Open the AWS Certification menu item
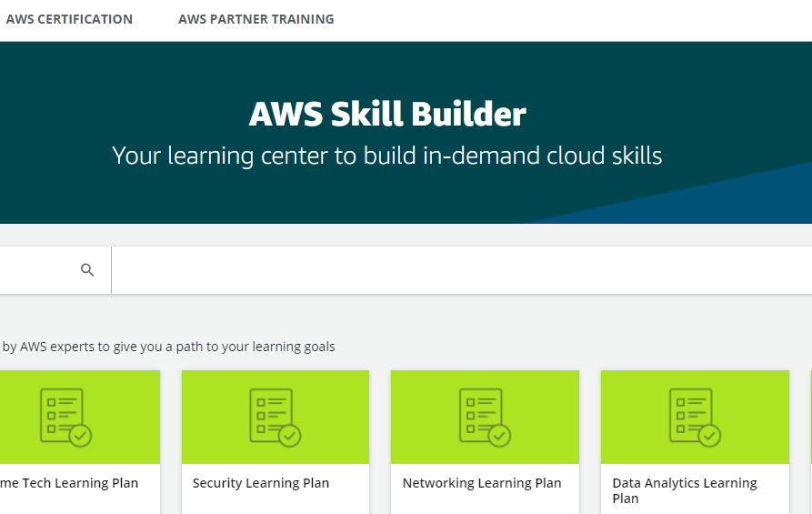This screenshot has width=812, height=514. (69, 19)
